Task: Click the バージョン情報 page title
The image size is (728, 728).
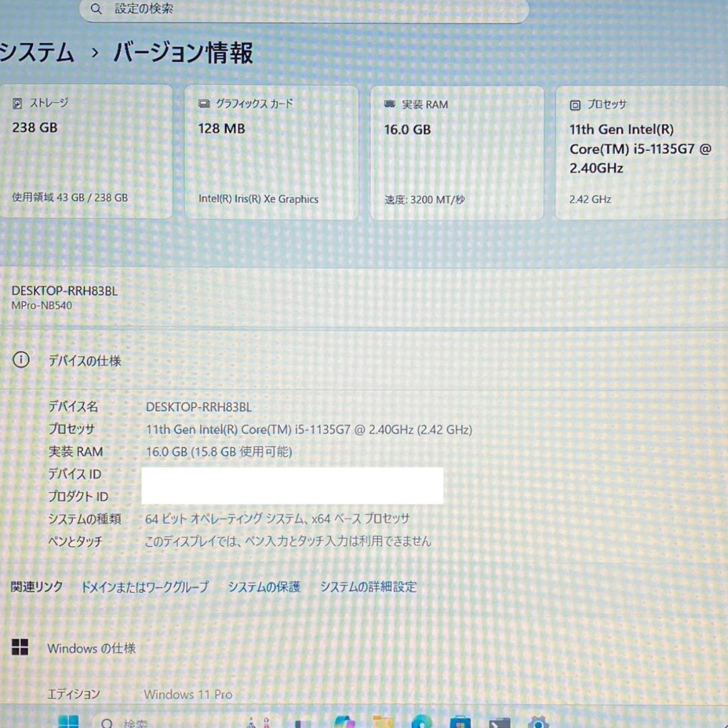Action: (x=183, y=53)
